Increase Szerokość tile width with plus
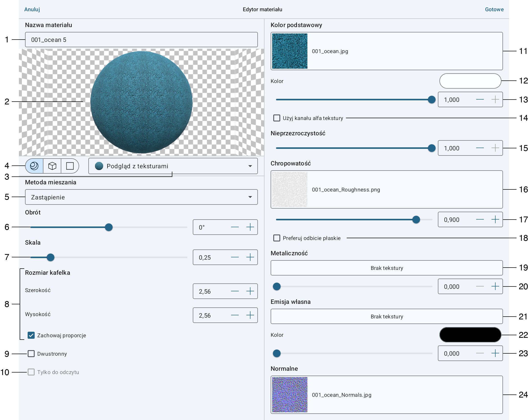The height and width of the screenshot is (420, 528). click(x=250, y=291)
